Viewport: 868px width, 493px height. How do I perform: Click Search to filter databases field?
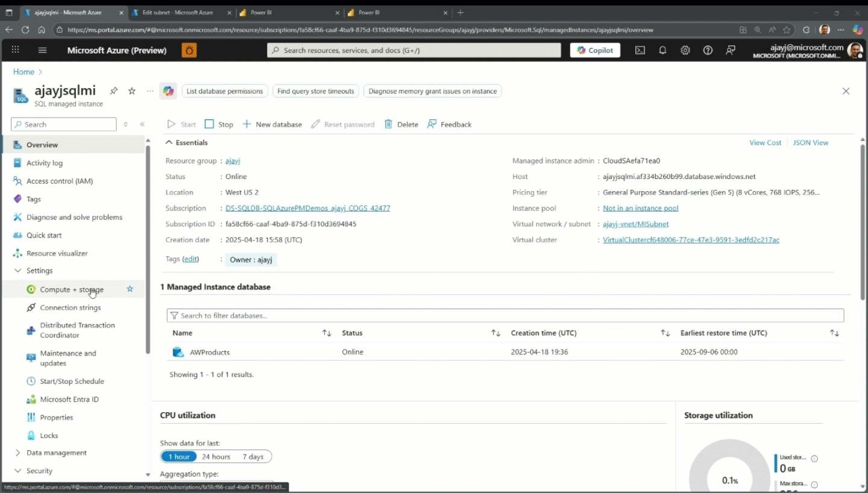(x=505, y=315)
